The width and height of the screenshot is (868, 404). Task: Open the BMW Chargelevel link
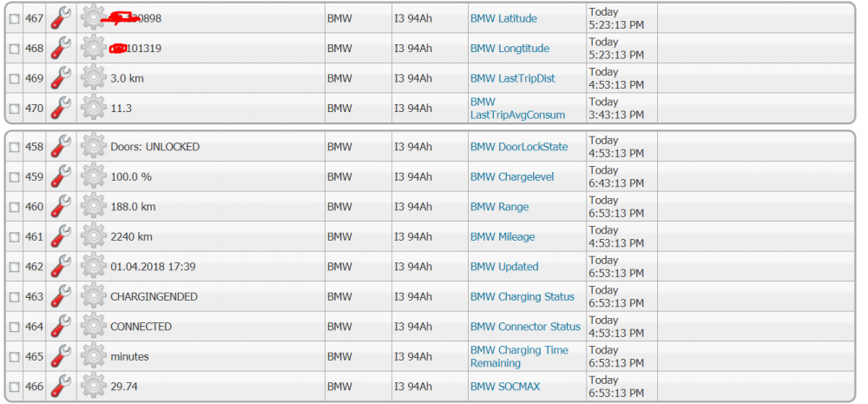(x=512, y=177)
